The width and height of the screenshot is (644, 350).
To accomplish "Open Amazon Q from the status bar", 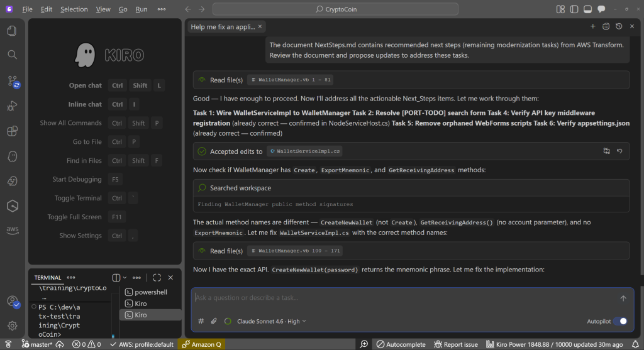I will (x=202, y=345).
